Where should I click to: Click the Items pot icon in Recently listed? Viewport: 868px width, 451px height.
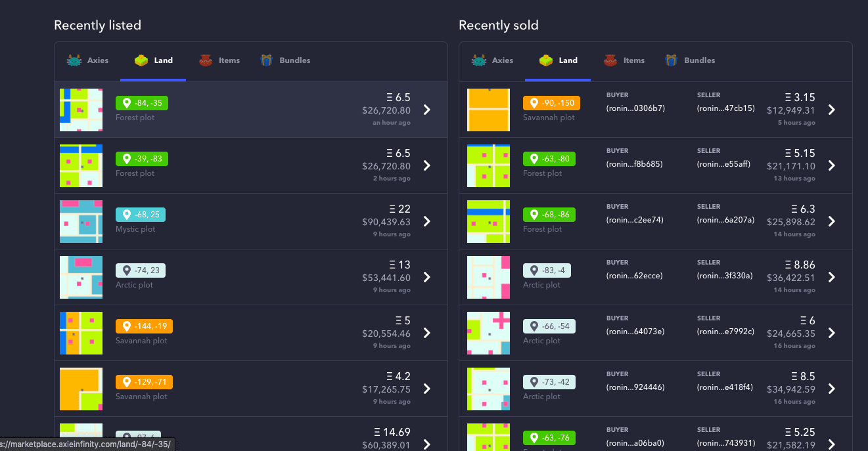(206, 60)
